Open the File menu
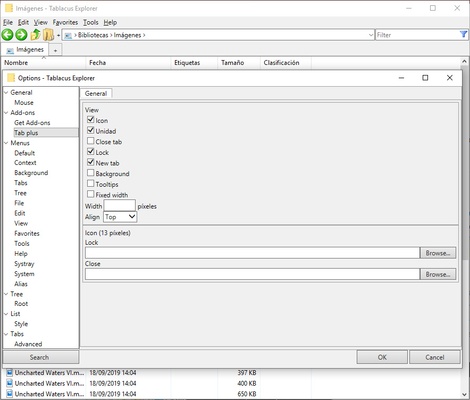 [x=8, y=22]
